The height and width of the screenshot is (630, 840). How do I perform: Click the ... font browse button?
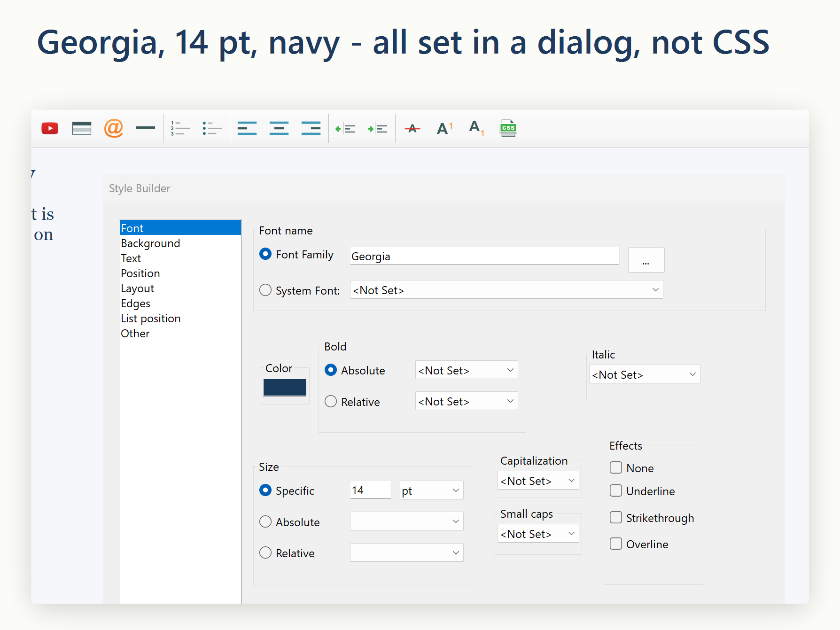pos(646,260)
